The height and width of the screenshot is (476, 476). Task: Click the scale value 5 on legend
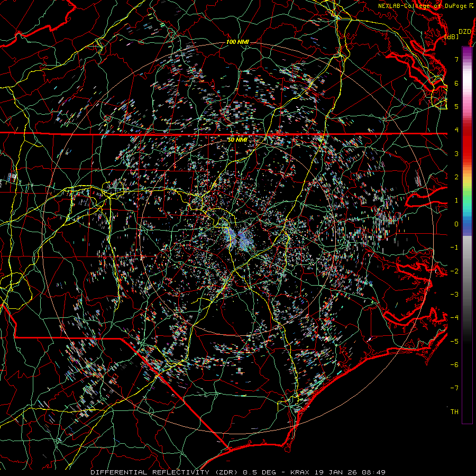(456, 106)
